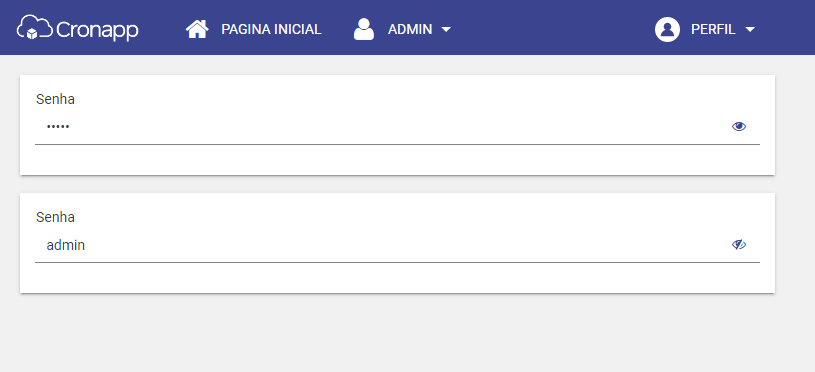
Task: Click the Cronapp wordmark text
Action: pyautogui.click(x=97, y=31)
